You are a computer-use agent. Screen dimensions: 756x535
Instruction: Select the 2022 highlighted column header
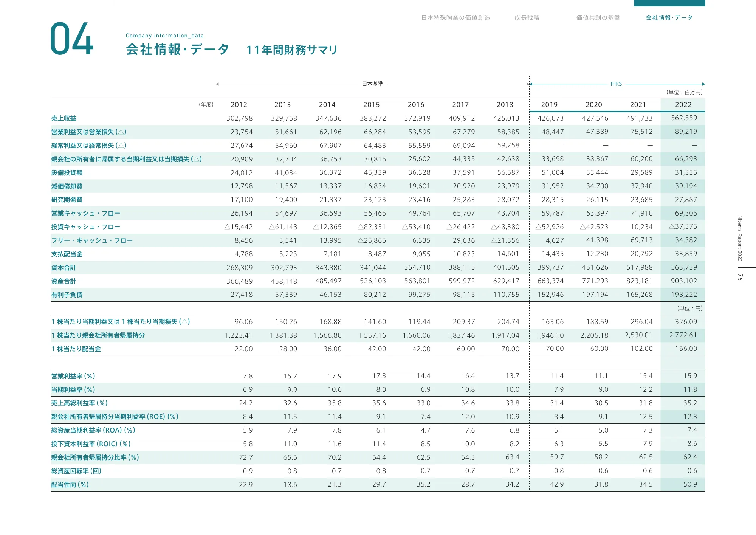[683, 105]
